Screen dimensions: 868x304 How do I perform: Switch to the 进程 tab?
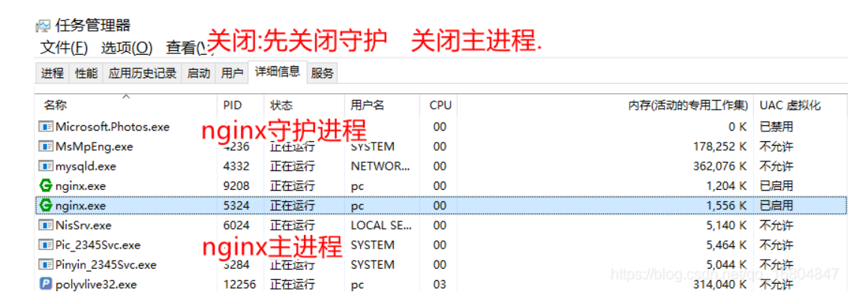point(53,73)
